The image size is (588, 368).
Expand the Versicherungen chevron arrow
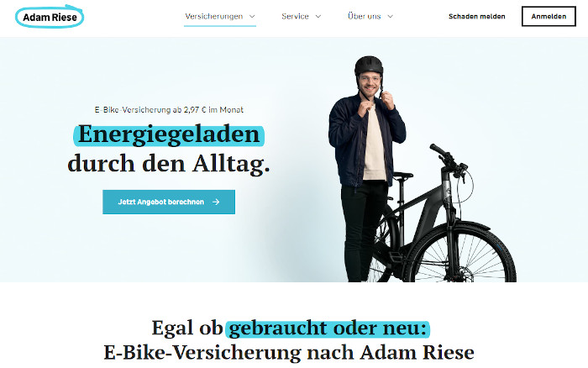(252, 17)
